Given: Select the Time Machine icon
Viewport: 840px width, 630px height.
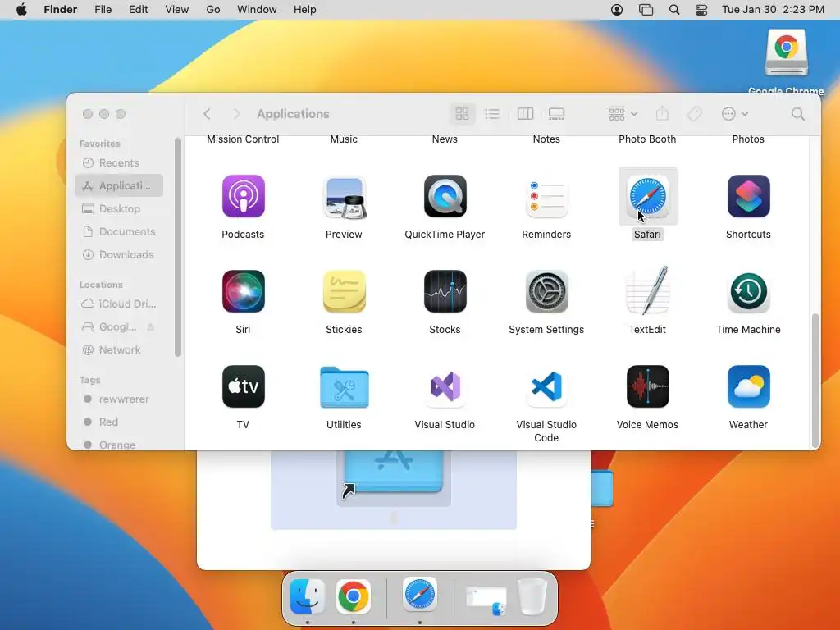Looking at the screenshot, I should pos(748,291).
